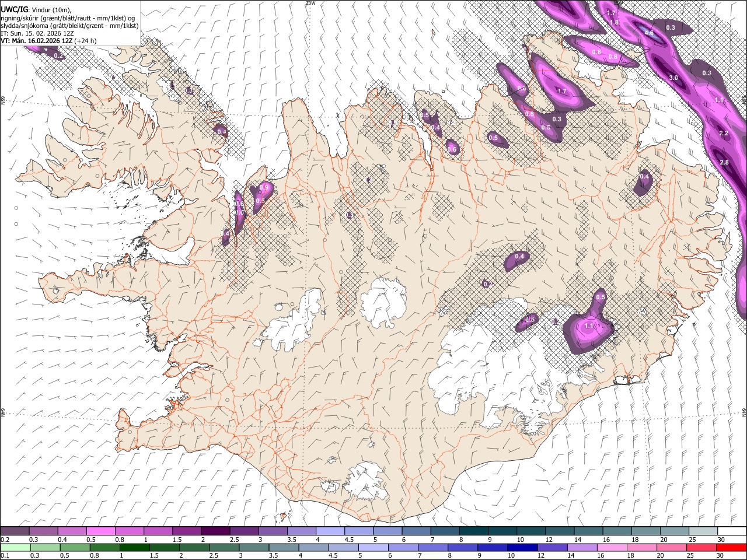Pick the lower legend blue swatch between 7 and 8

point(434,547)
